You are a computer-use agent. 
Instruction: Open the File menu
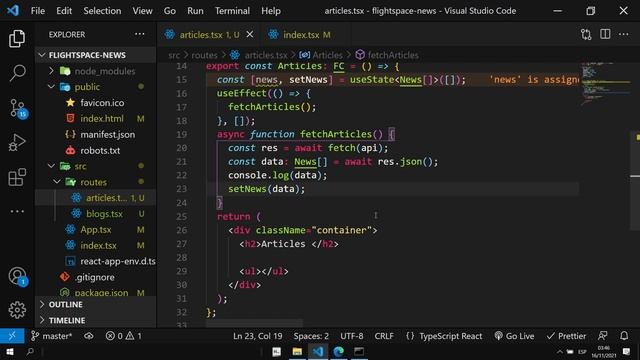point(38,11)
